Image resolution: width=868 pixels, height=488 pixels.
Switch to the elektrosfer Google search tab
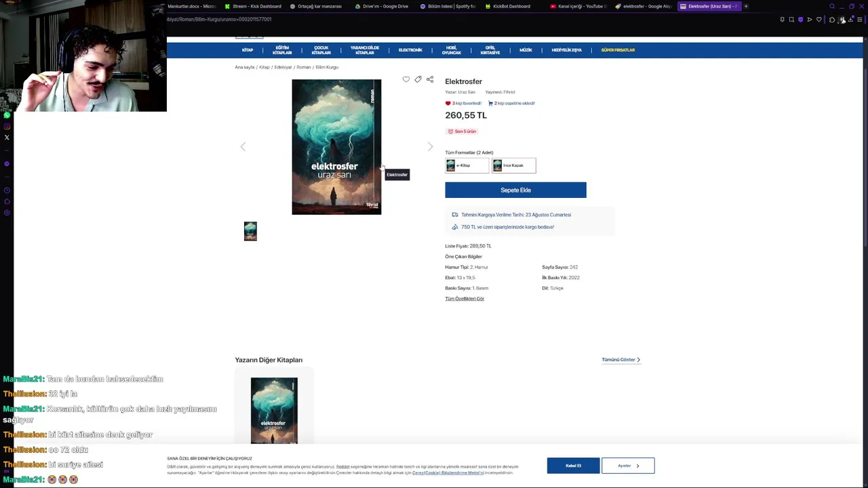pyautogui.click(x=644, y=6)
